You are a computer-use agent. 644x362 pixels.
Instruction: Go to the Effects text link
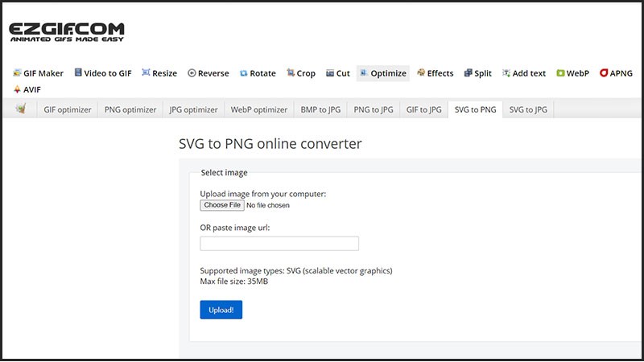pyautogui.click(x=440, y=73)
